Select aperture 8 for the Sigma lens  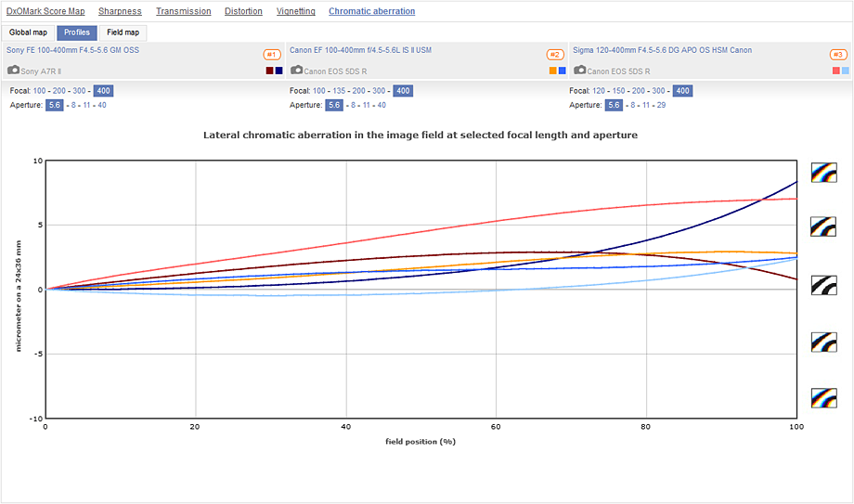coord(633,105)
